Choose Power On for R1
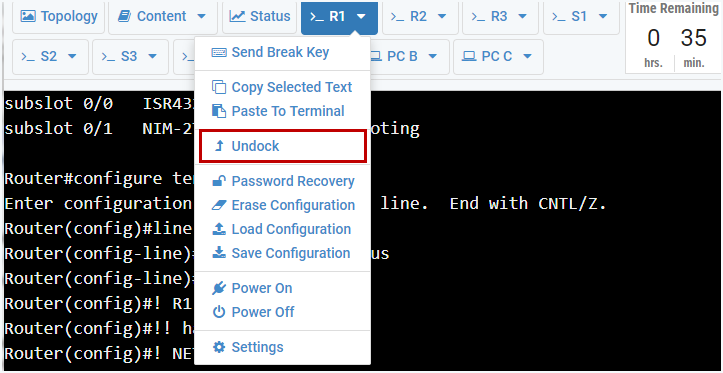 coord(283,288)
